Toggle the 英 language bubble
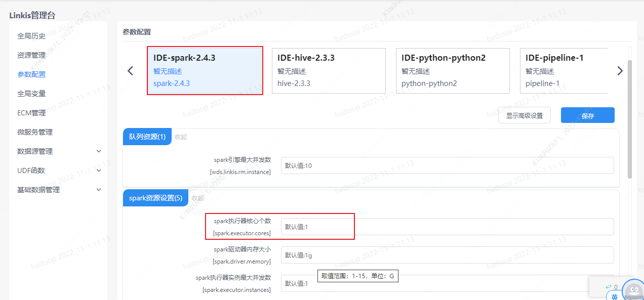644x300 pixels. (614, 296)
